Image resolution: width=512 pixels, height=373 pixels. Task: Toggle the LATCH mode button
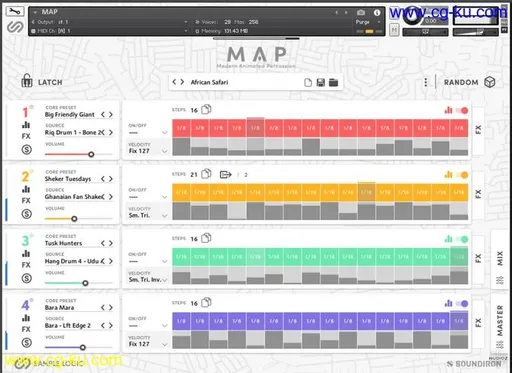pyautogui.click(x=42, y=82)
